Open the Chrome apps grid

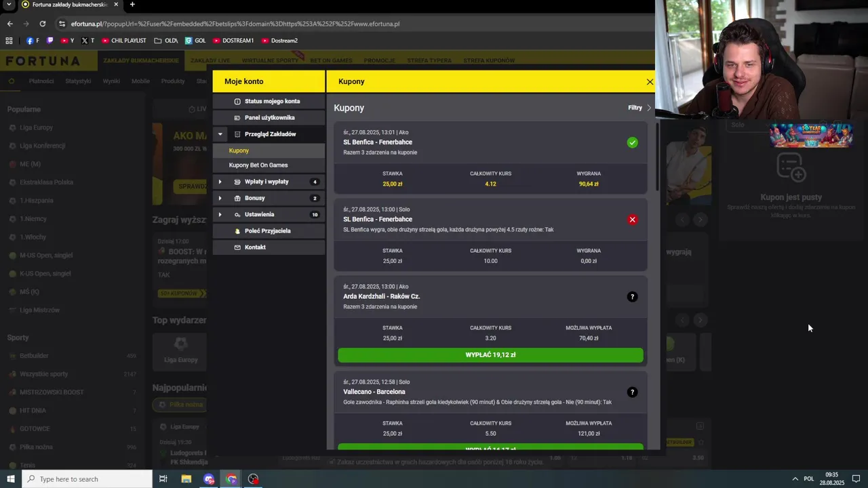9,41
